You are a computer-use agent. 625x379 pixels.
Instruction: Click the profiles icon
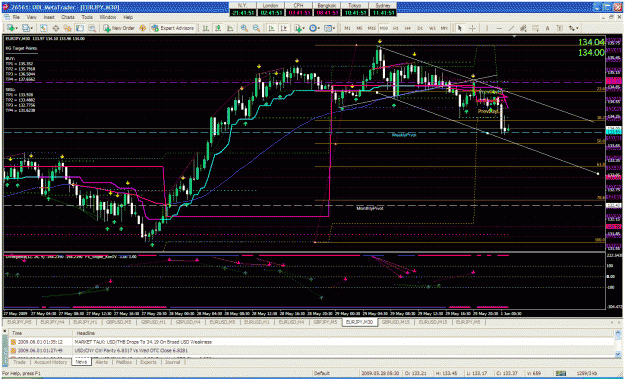tap(26, 28)
